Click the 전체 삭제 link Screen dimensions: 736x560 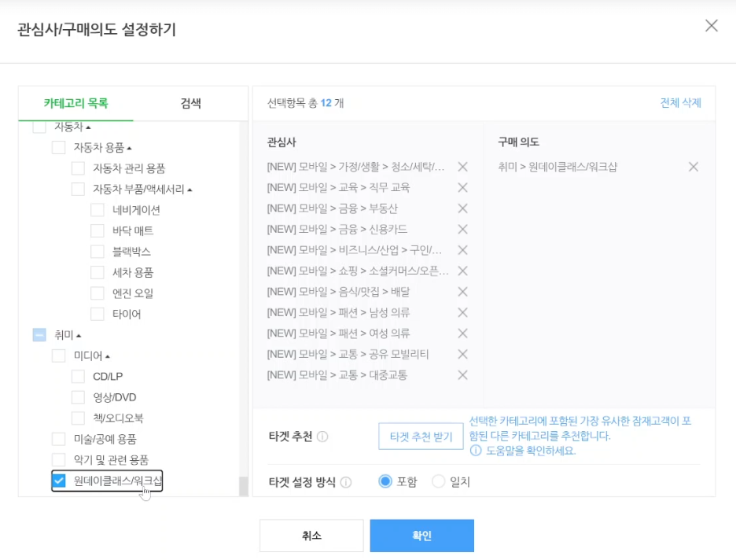tap(680, 103)
